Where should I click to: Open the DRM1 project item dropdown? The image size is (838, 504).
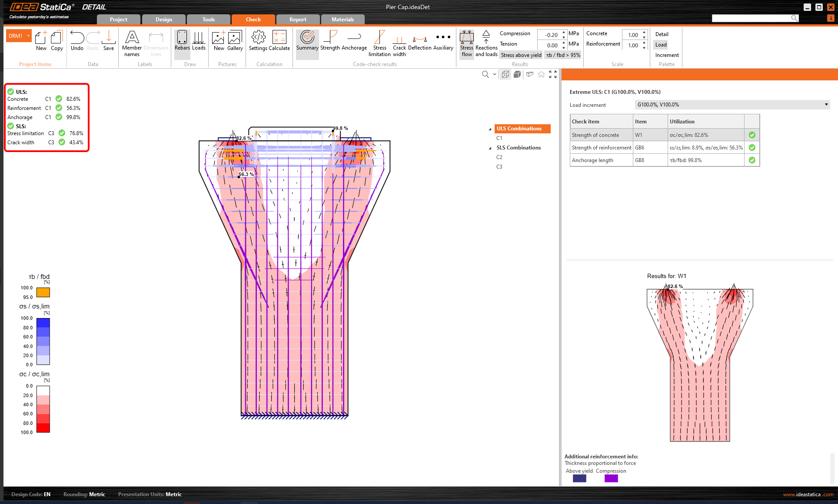29,36
